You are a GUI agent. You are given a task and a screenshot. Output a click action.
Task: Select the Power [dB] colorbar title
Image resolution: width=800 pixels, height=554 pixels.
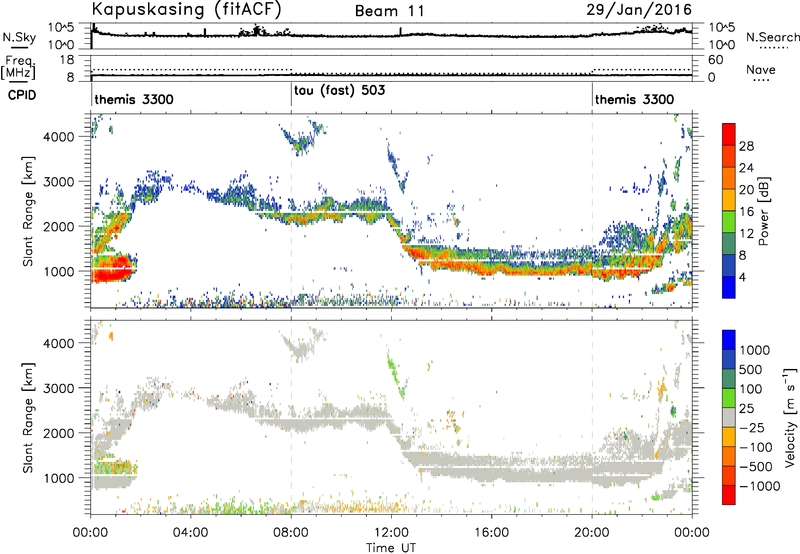(x=764, y=211)
